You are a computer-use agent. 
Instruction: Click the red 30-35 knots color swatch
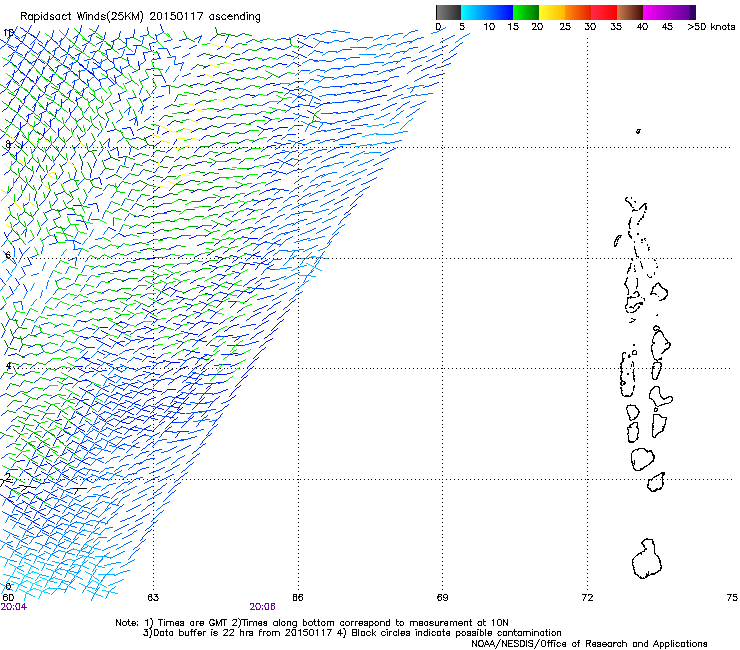pos(604,12)
